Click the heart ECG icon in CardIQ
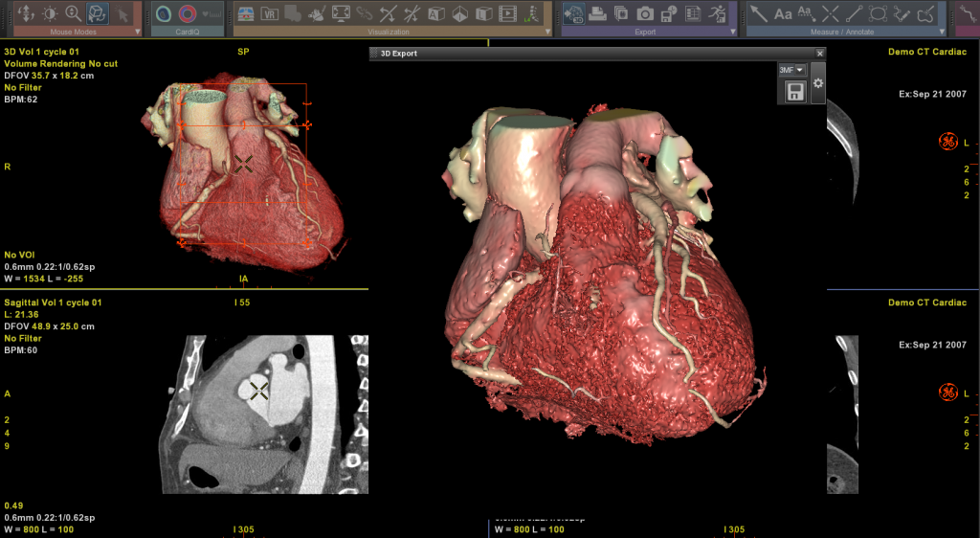This screenshot has width=980, height=538. [x=212, y=13]
